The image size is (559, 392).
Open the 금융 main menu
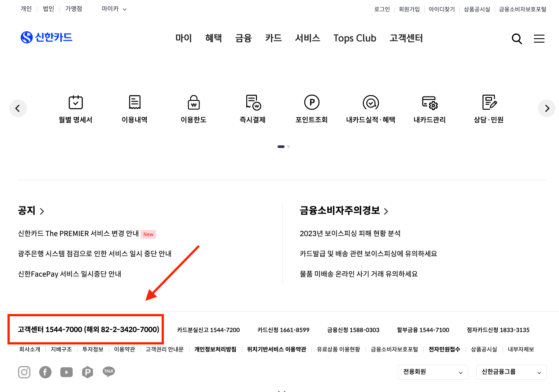point(244,38)
